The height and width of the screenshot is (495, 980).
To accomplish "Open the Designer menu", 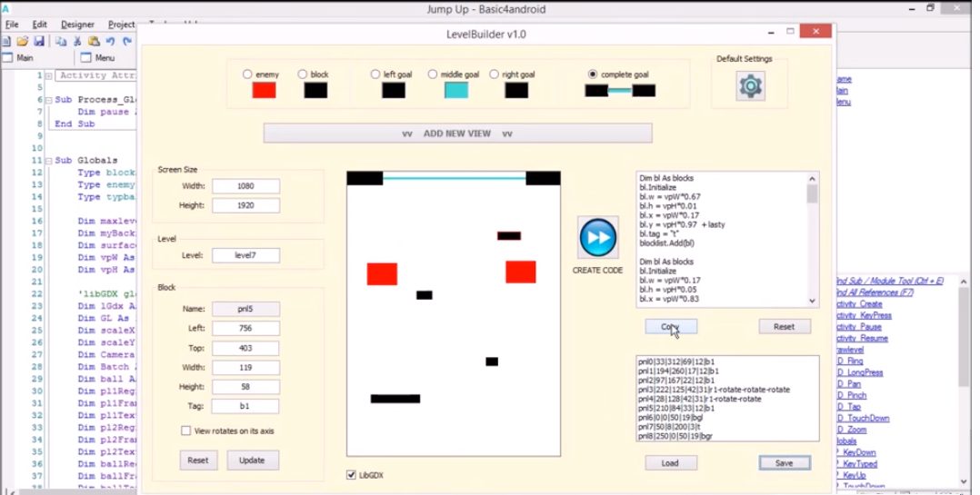I will 77,25.
